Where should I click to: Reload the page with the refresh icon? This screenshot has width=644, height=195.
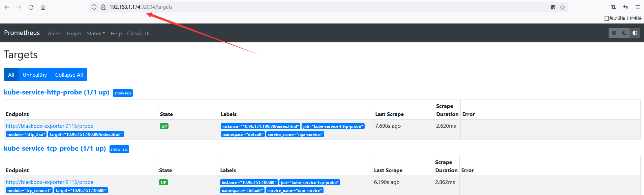pyautogui.click(x=31, y=7)
